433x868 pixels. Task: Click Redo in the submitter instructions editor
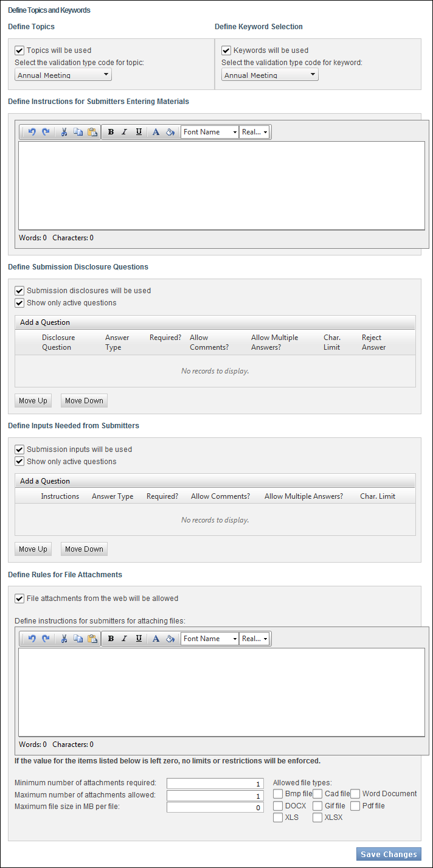click(x=46, y=132)
